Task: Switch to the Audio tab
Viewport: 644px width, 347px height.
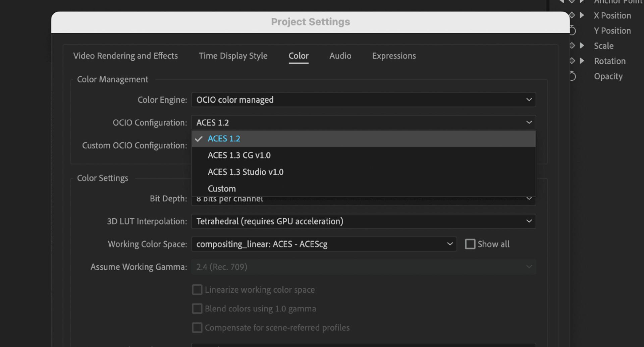Action: coord(340,56)
